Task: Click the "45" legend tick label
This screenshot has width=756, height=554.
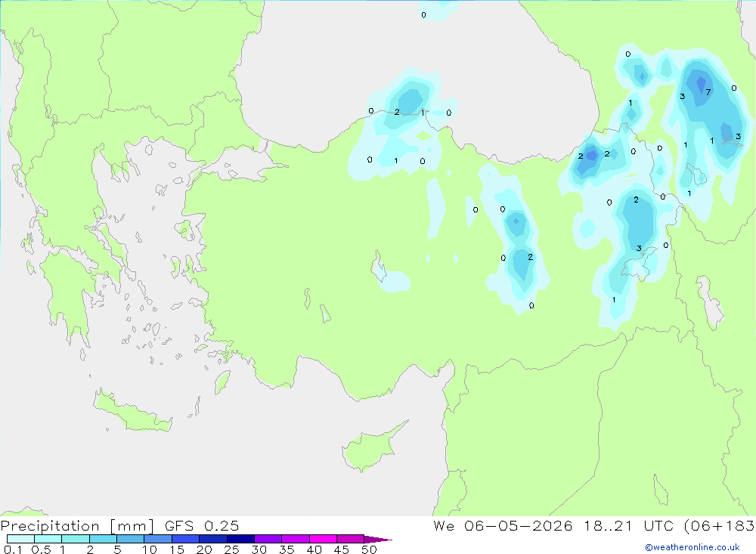Action: coord(342,549)
